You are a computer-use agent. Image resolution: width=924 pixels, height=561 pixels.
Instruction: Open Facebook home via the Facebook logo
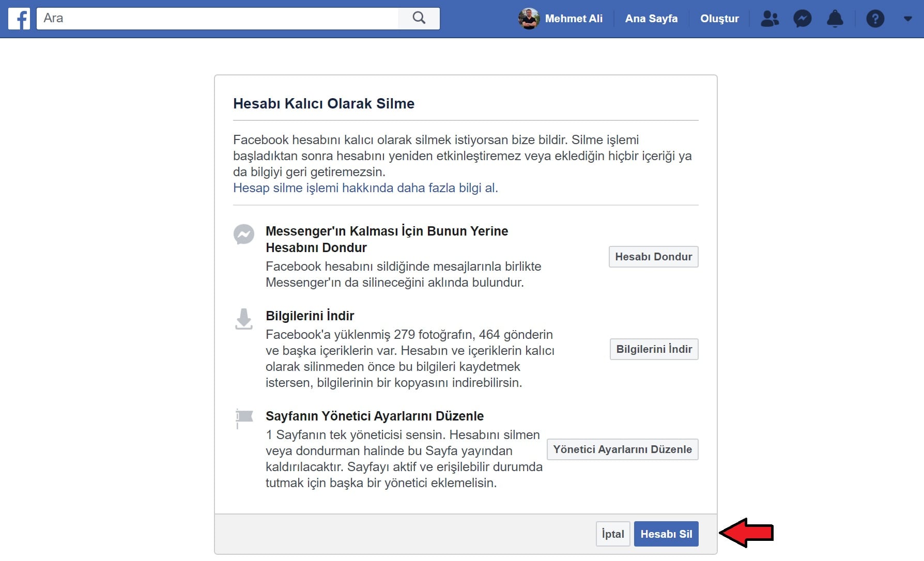point(19,19)
